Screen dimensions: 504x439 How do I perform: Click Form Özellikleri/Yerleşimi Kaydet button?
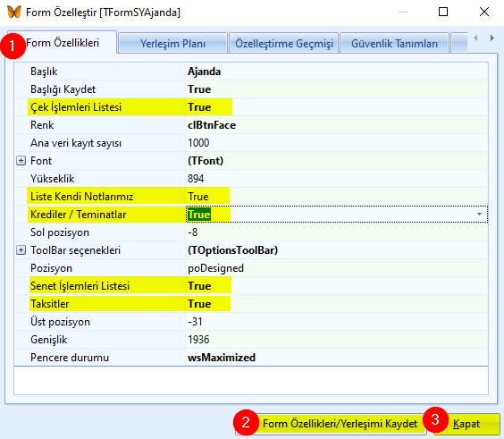[331, 424]
